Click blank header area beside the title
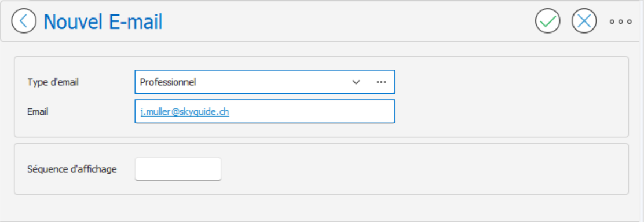The height and width of the screenshot is (222, 644). [x=345, y=21]
